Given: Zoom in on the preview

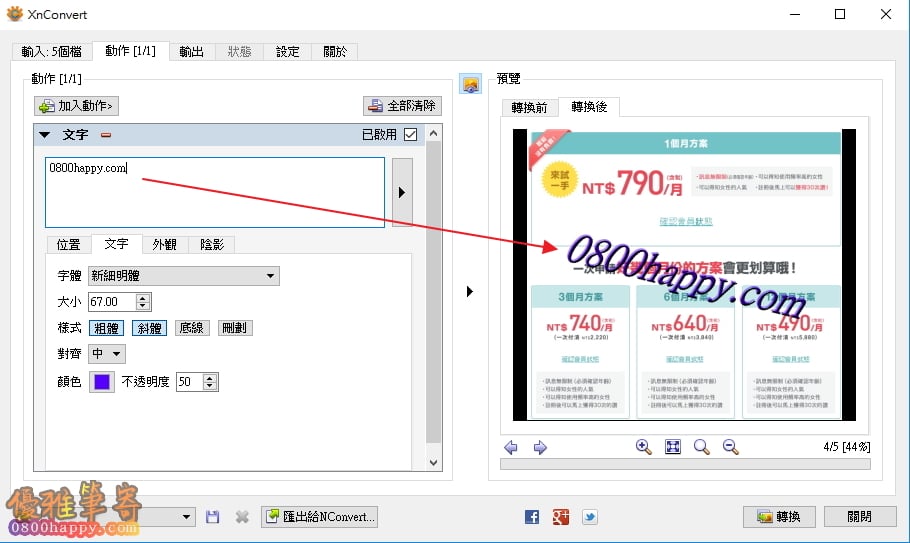Looking at the screenshot, I should tap(644, 447).
